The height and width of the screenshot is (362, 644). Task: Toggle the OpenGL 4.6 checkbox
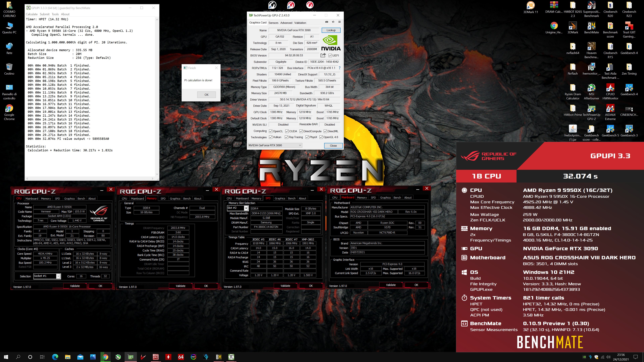321,137
